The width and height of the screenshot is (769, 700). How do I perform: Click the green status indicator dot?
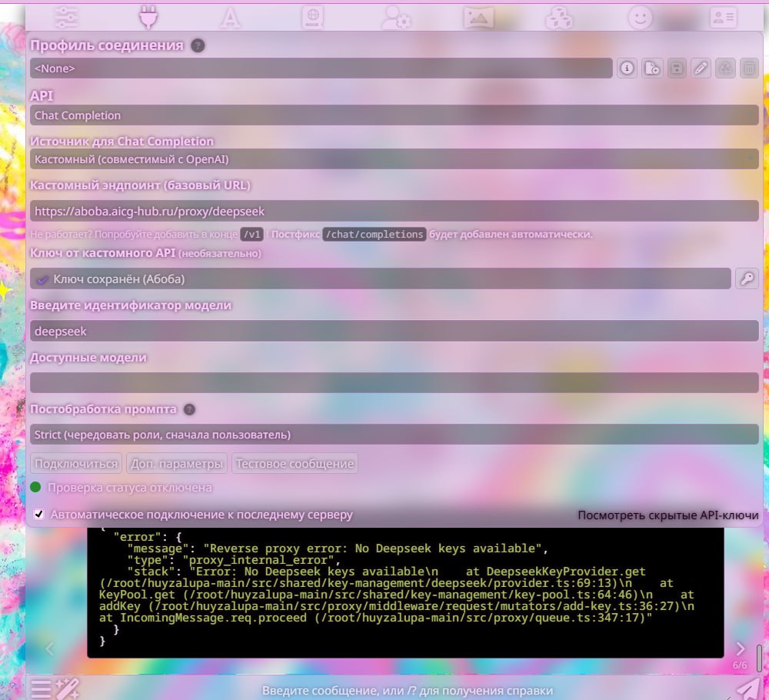(x=35, y=487)
